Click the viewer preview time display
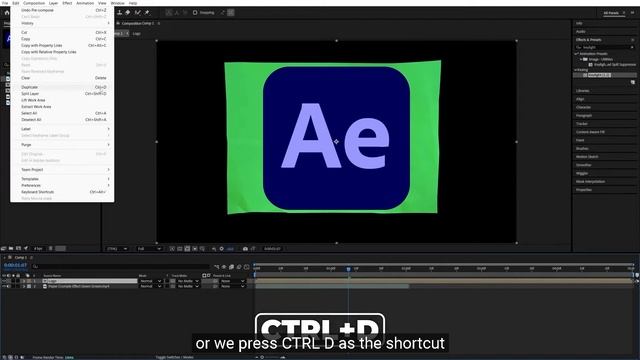Viewport: 640px width, 360px height. pyautogui.click(x=272, y=249)
